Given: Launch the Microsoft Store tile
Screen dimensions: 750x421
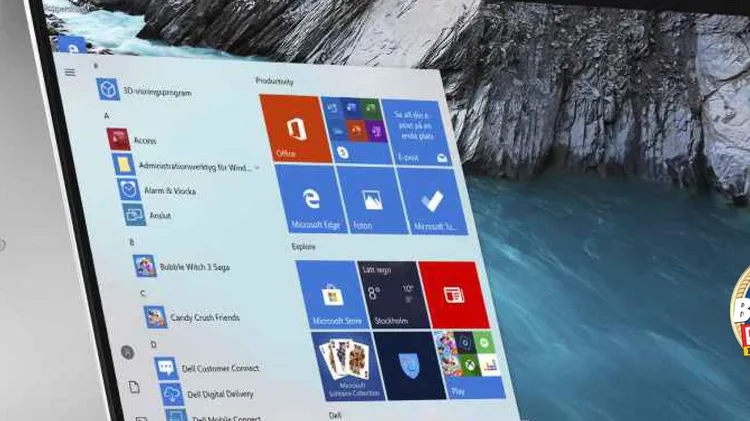Looking at the screenshot, I should (333, 295).
